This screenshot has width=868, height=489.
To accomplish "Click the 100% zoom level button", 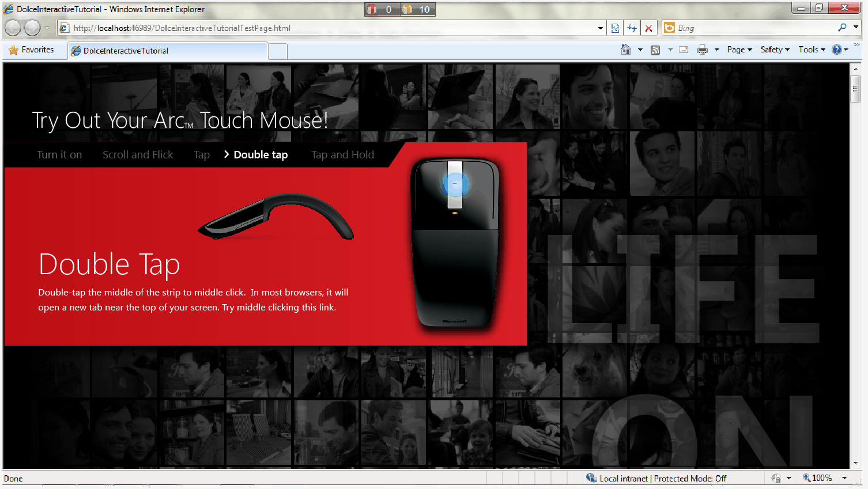I will coord(818,478).
